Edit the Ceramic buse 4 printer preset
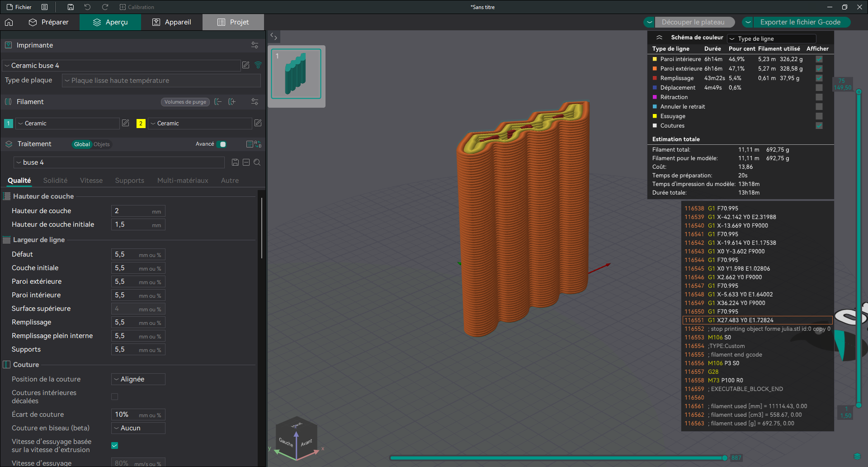This screenshot has height=467, width=868. tap(245, 65)
